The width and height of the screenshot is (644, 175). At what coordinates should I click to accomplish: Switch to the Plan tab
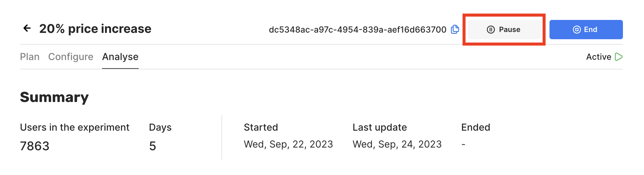(30, 57)
